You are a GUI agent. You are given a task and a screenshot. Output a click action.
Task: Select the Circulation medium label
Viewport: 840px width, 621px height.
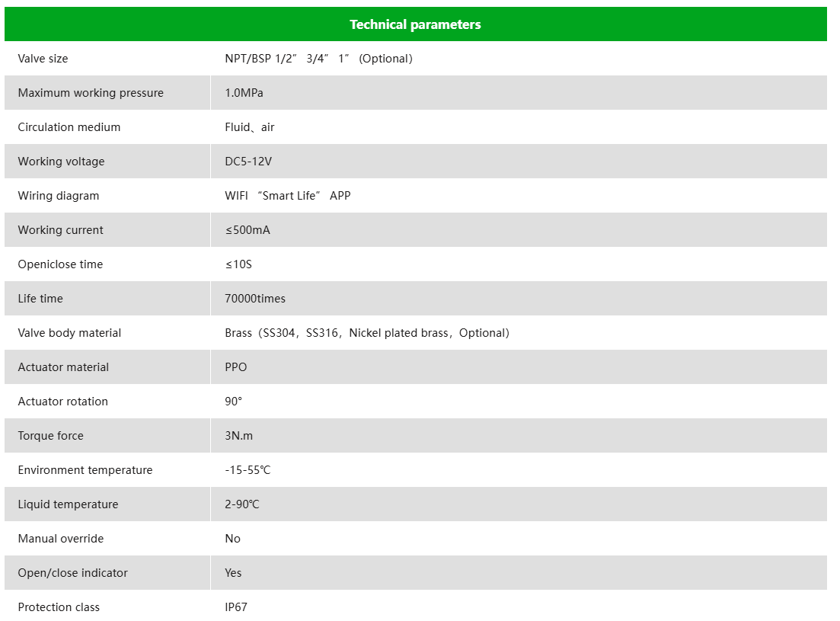click(x=69, y=127)
